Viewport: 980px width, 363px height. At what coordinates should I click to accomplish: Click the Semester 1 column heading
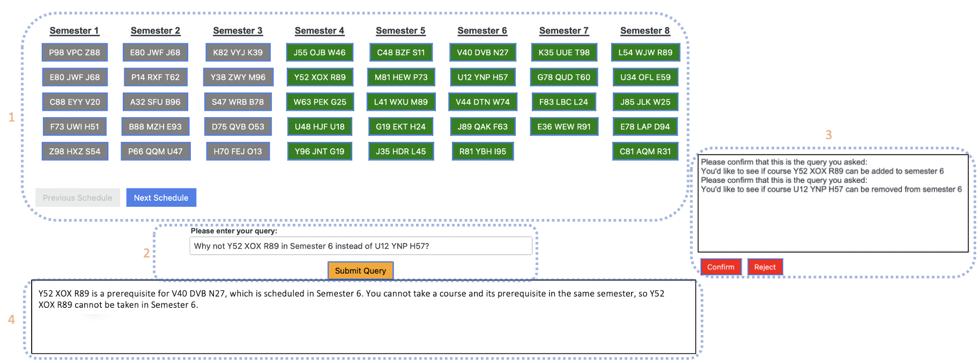(75, 31)
